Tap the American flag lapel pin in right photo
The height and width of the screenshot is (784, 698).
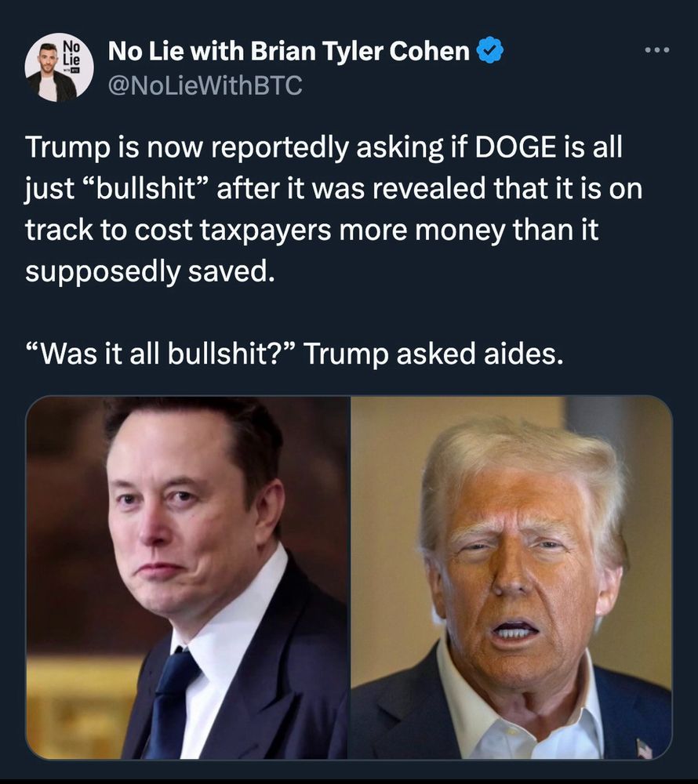coord(644,749)
